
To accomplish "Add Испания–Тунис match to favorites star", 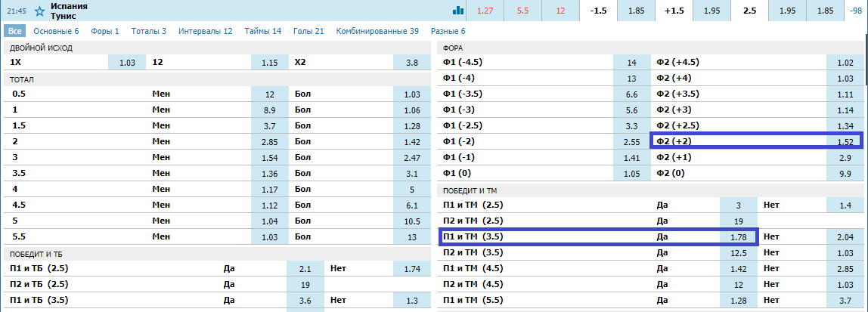I will [x=39, y=11].
